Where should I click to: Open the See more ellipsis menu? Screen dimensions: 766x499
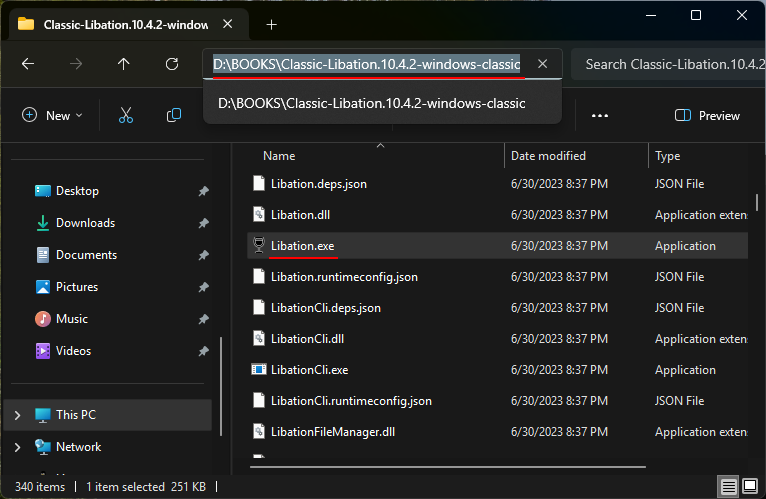coord(600,115)
